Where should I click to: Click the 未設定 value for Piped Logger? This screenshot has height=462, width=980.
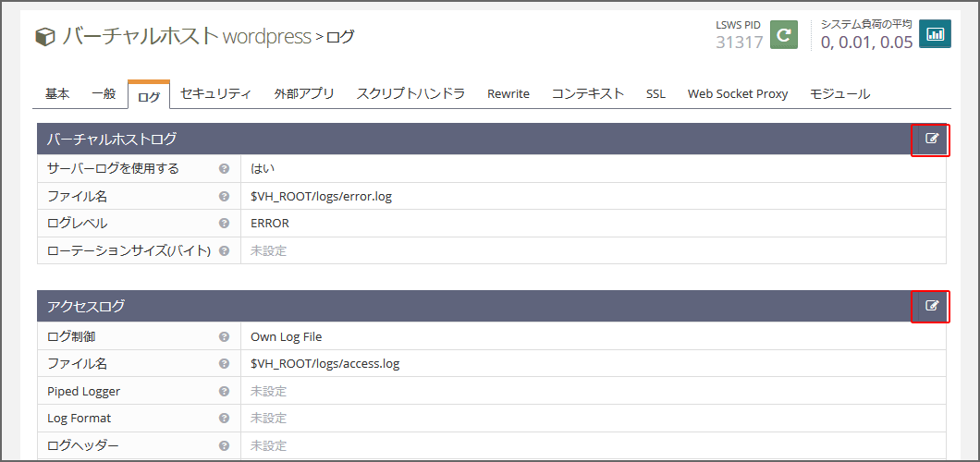(x=269, y=392)
